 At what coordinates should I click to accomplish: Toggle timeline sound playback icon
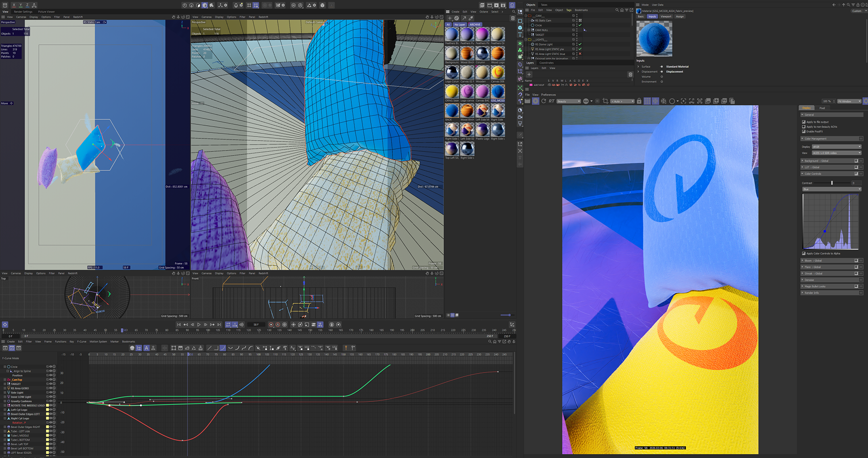241,325
